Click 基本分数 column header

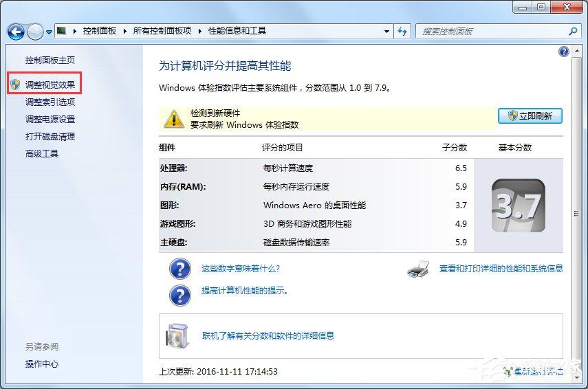coord(515,148)
